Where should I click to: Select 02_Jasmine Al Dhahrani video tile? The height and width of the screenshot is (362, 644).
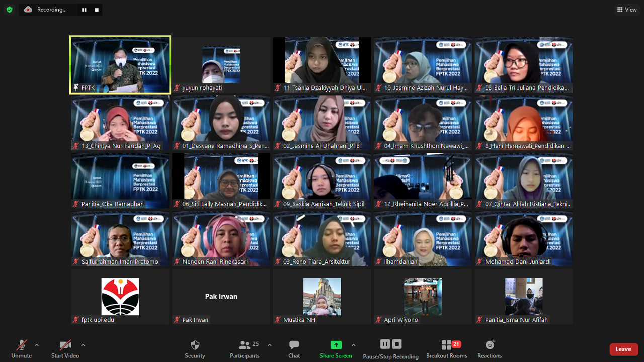pyautogui.click(x=322, y=123)
